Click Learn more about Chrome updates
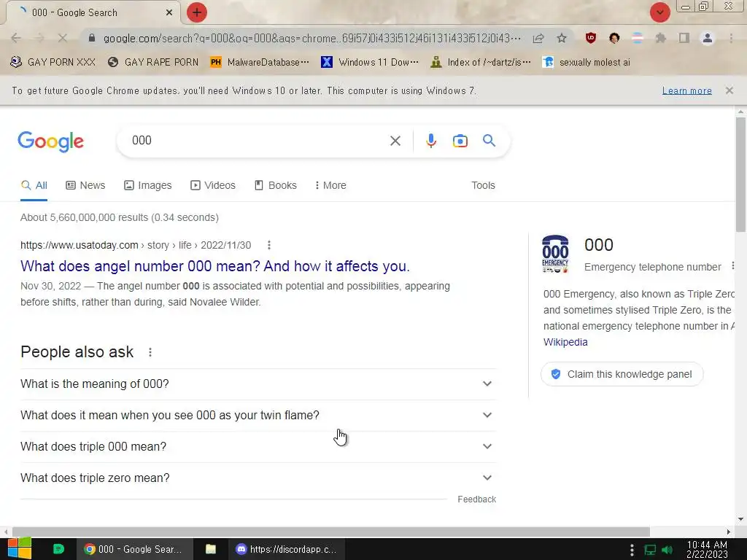Screen dimensions: 747x560 (x=686, y=90)
